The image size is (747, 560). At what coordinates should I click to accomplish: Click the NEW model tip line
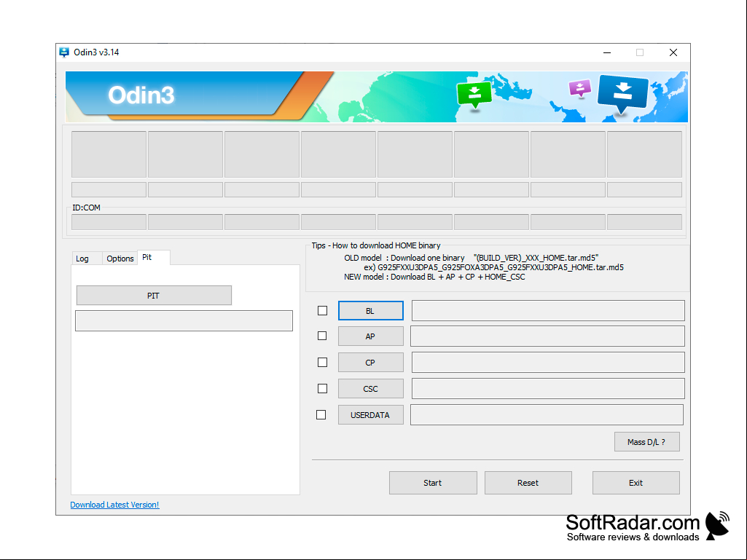[x=434, y=277]
